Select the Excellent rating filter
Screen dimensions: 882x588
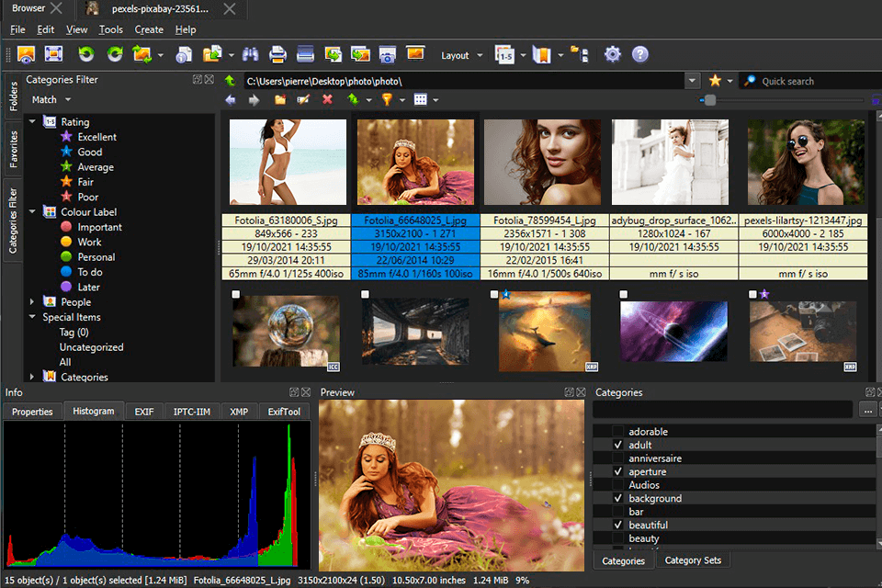point(96,137)
